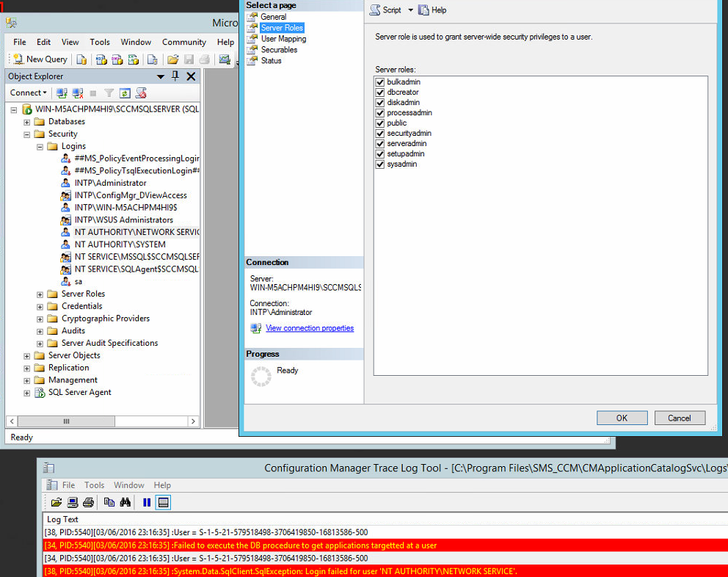Collapse the Security folder
Screen dimensions: 728x577
[x=27, y=135]
